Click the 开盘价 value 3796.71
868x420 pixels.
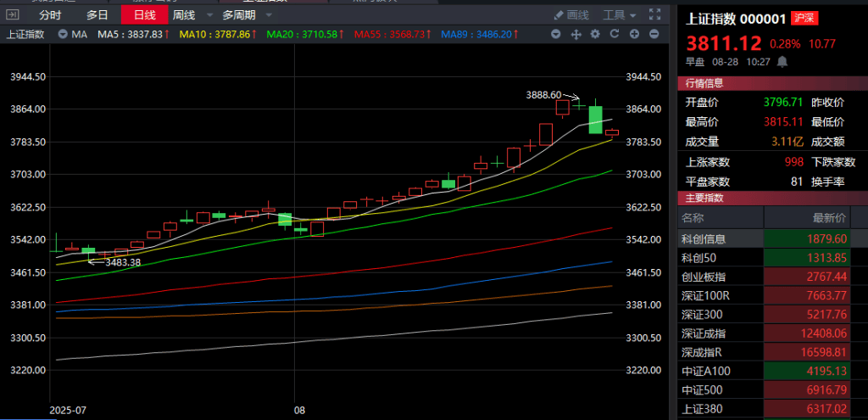pos(783,103)
